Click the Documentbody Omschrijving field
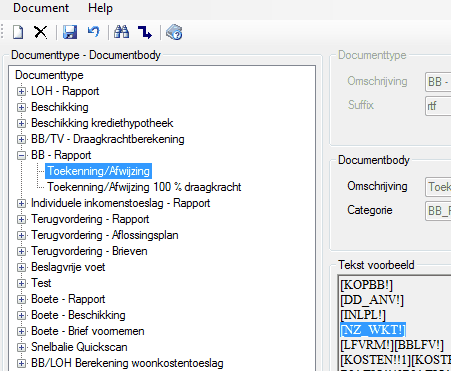Viewport: 451px width, 371px height. coord(438,187)
